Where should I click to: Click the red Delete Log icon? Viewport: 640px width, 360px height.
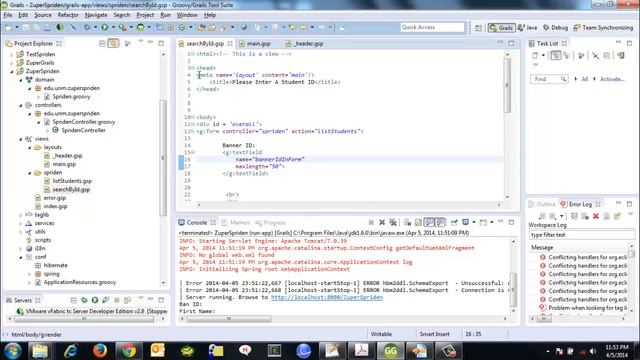pyautogui.click(x=596, y=216)
